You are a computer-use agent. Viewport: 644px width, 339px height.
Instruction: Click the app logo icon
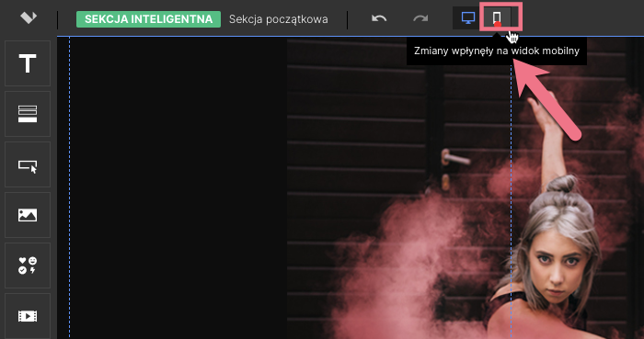click(x=29, y=17)
